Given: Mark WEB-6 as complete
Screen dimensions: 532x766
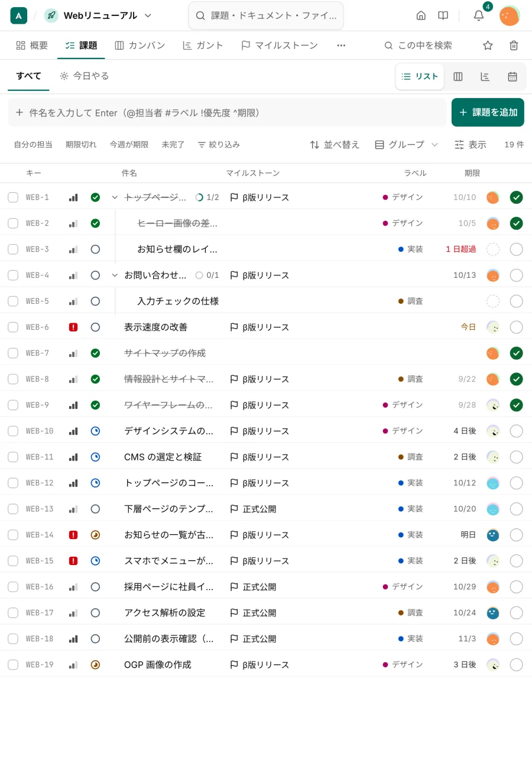Looking at the screenshot, I should pos(516,327).
